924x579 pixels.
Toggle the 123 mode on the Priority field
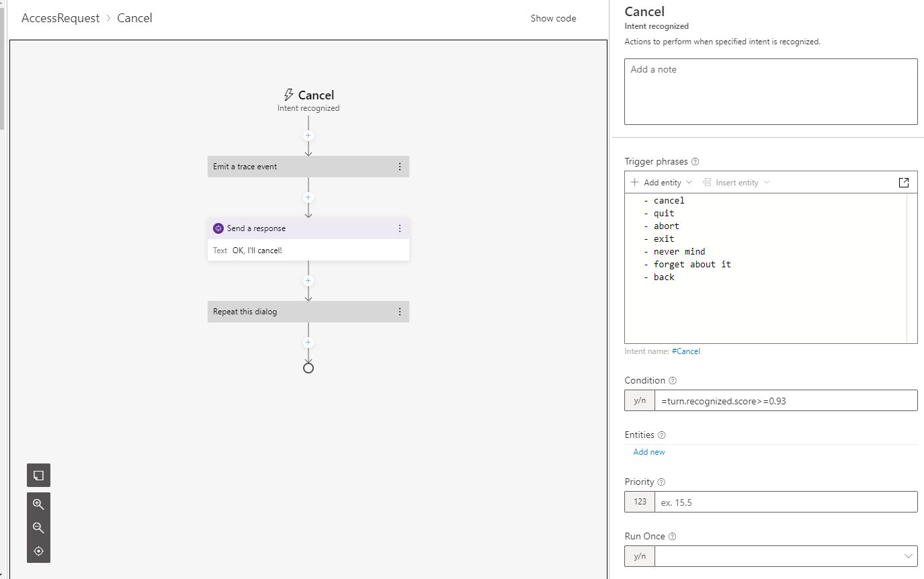pos(639,502)
